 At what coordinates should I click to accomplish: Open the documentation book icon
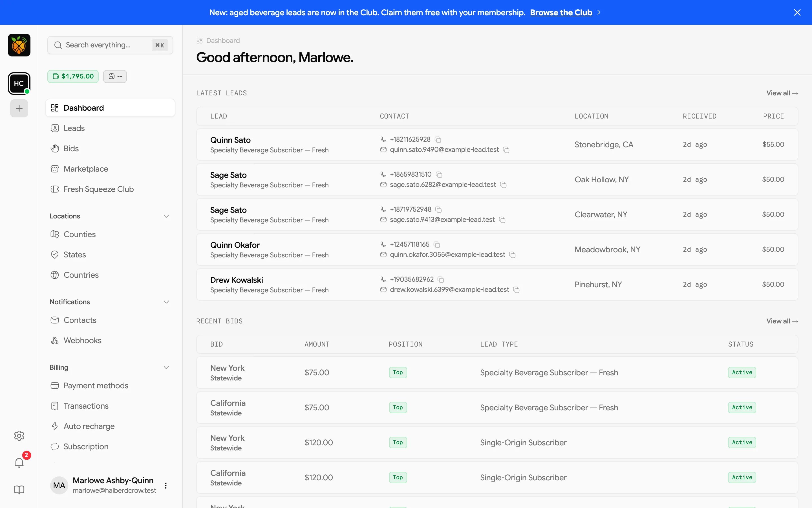click(x=19, y=490)
